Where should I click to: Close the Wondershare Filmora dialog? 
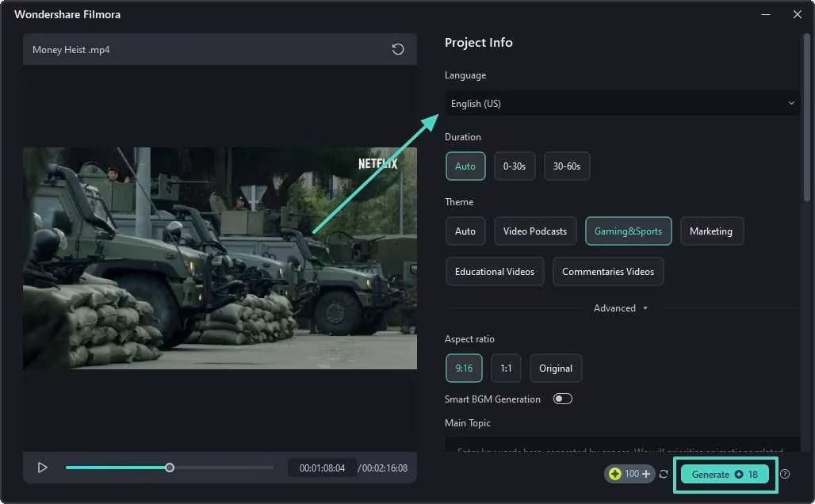[798, 14]
